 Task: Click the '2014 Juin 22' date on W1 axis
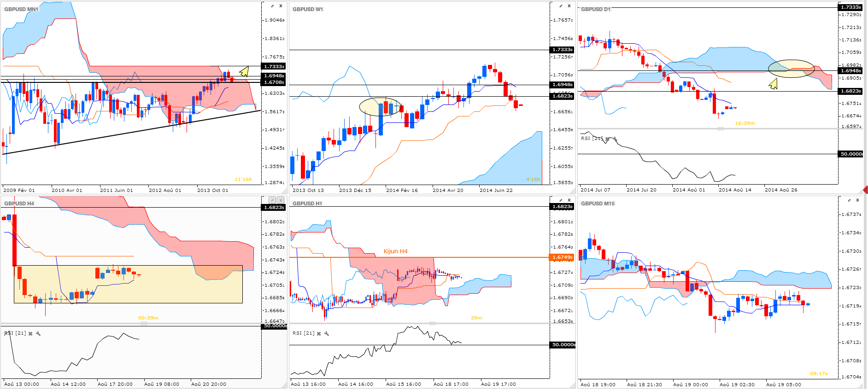(x=496, y=190)
